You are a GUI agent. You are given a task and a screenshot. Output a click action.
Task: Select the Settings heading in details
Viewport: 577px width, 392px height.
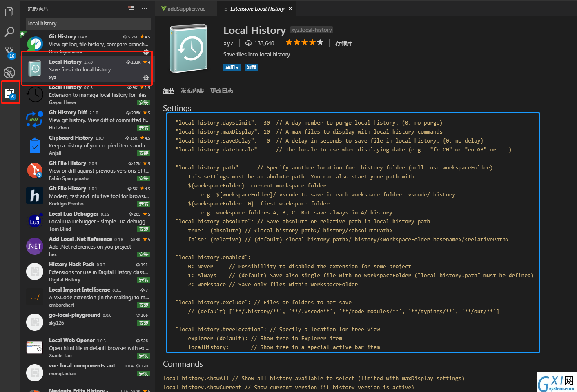pyautogui.click(x=177, y=108)
